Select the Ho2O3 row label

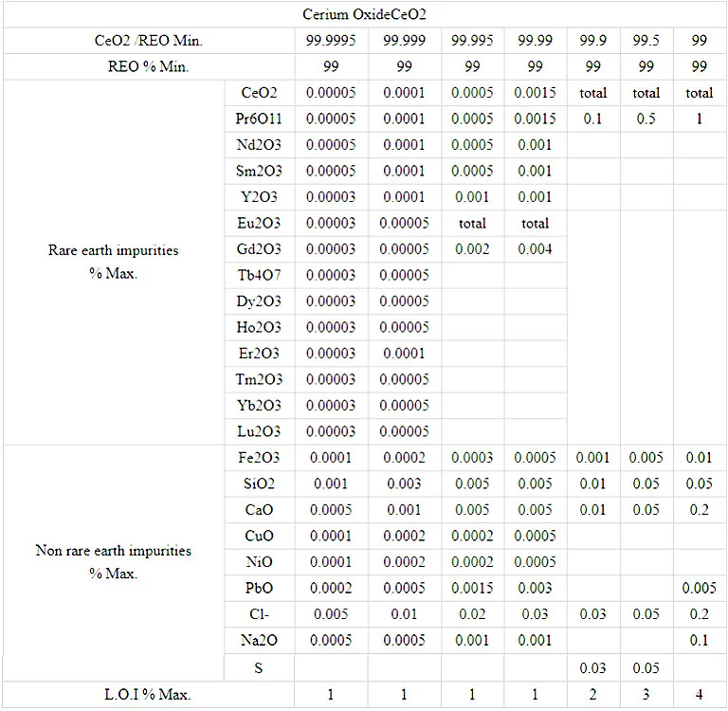(259, 327)
